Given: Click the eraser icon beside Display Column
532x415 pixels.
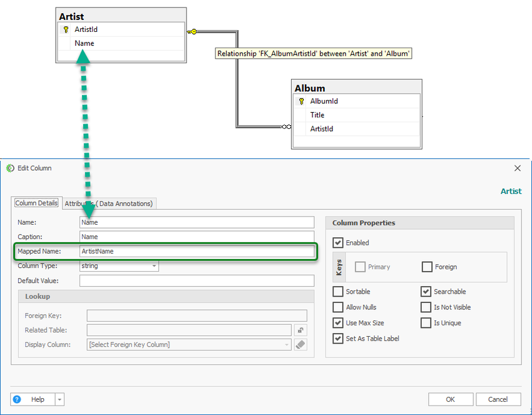Looking at the screenshot, I should click(300, 344).
